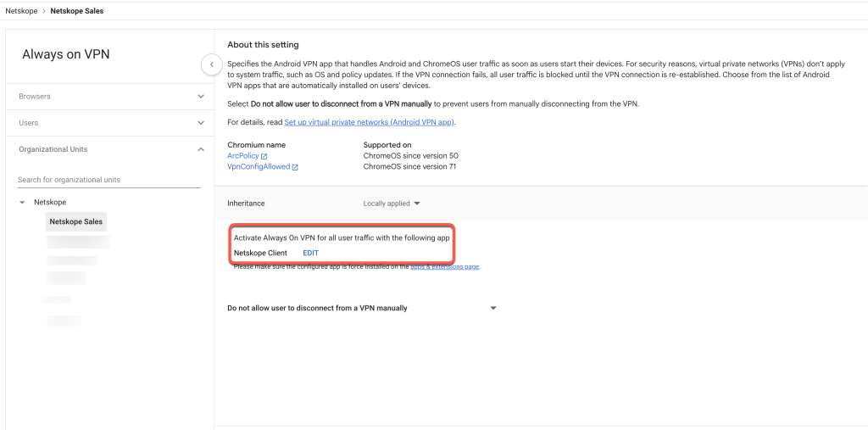Open the VpnConfigAllowed external link icon

(x=295, y=167)
